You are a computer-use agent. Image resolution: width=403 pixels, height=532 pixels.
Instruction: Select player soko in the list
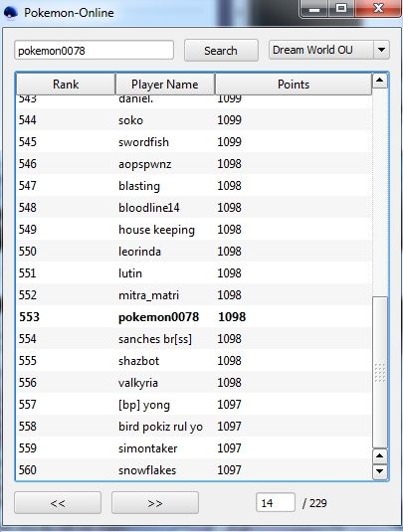pyautogui.click(x=194, y=120)
